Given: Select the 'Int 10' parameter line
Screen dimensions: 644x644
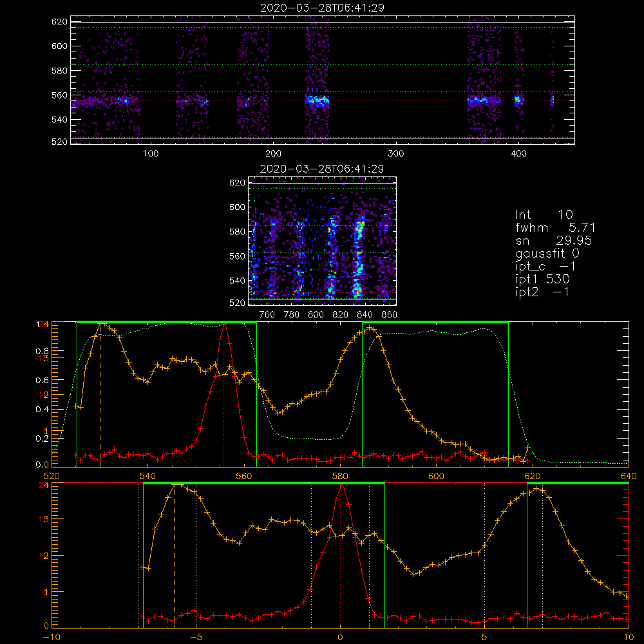Looking at the screenshot, I should tap(544, 214).
